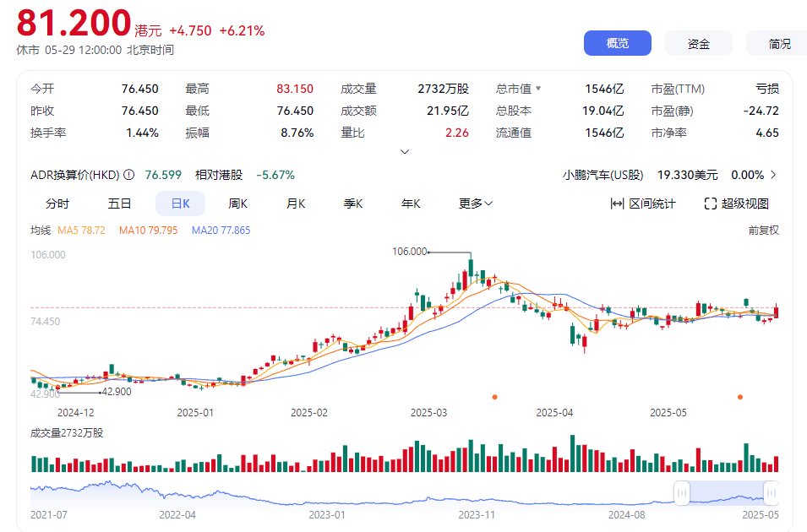Click the orange event dot near 2025-05
This screenshot has height=532, width=807.
[740, 396]
